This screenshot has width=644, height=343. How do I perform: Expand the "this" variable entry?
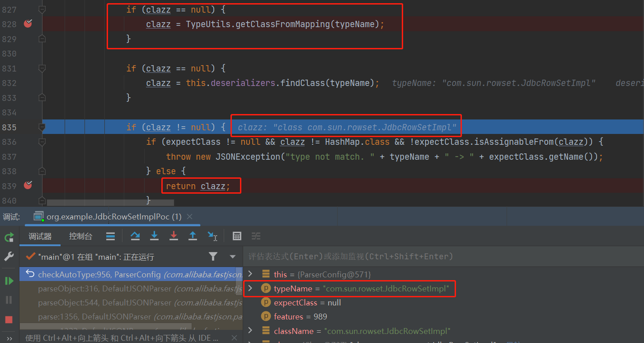(250, 274)
